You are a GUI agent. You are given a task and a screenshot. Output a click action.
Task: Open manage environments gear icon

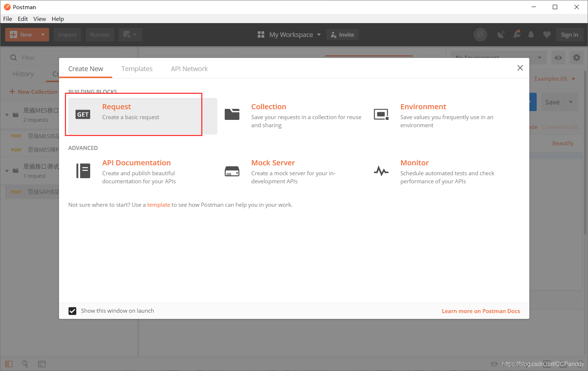click(577, 58)
